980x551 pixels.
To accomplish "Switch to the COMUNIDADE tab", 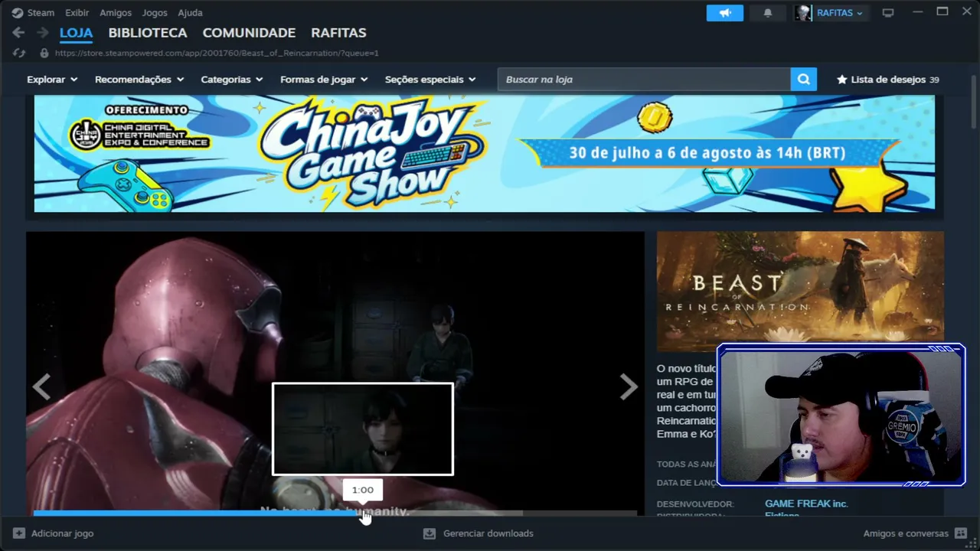I will (x=249, y=33).
